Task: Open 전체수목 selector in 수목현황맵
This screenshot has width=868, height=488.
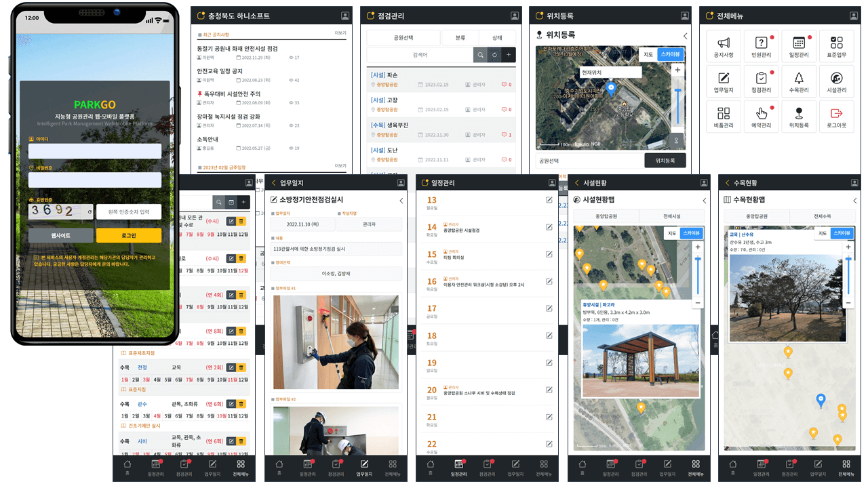Action: pyautogui.click(x=823, y=216)
